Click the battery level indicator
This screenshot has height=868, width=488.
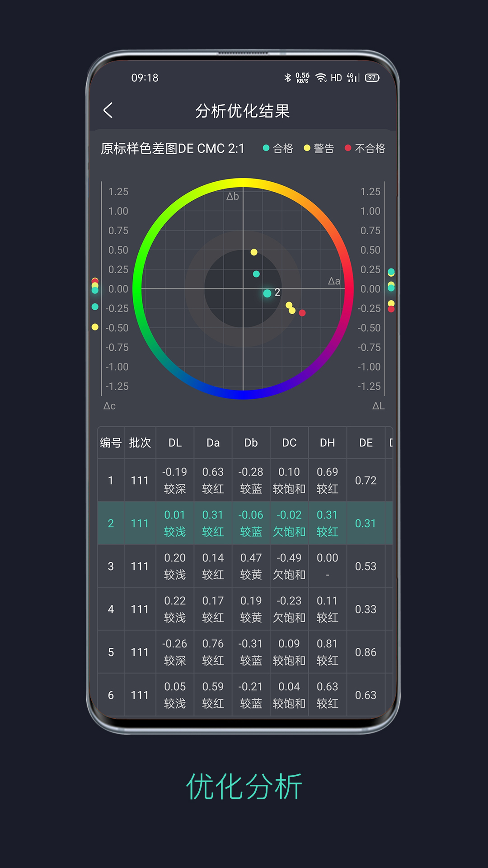point(372,78)
